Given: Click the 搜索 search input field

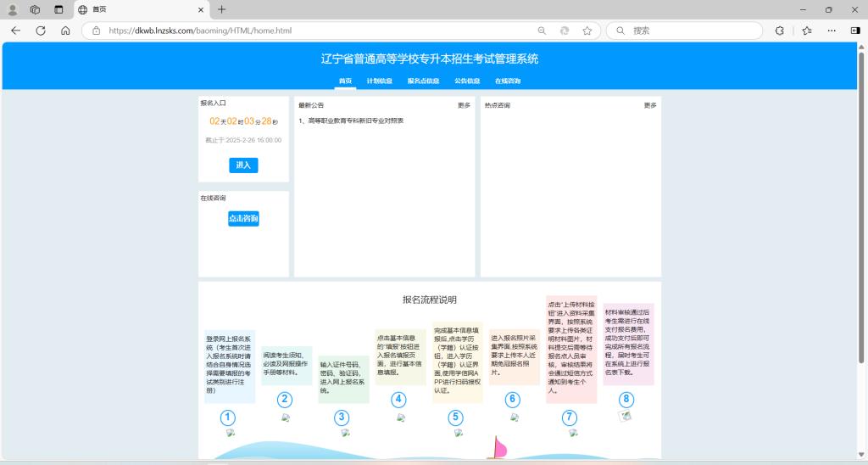Looking at the screenshot, I should [x=687, y=31].
